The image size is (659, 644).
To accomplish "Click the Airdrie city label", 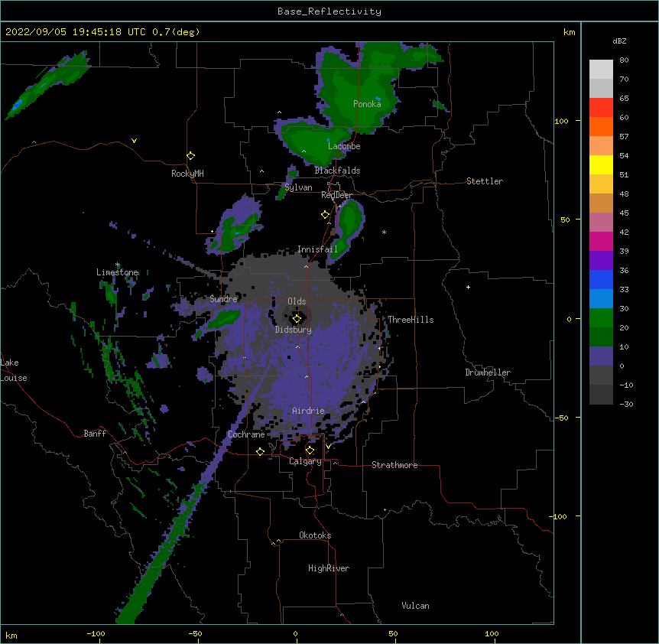I will click(308, 411).
